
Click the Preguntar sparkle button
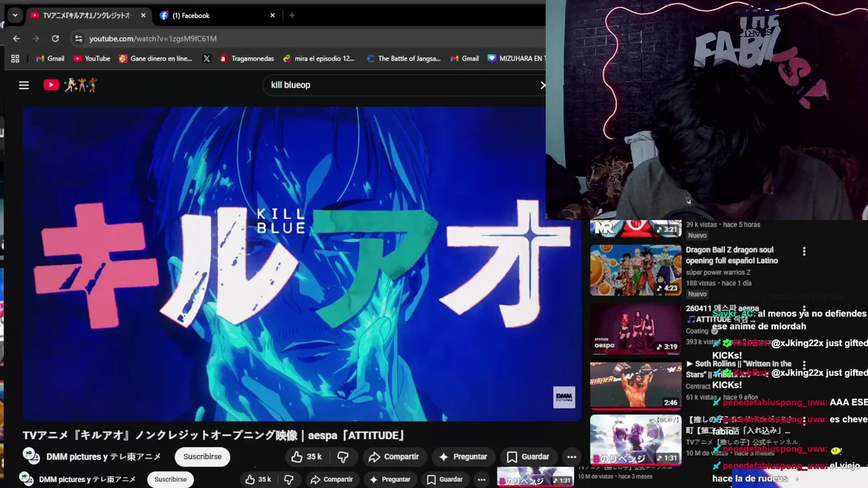[463, 457]
